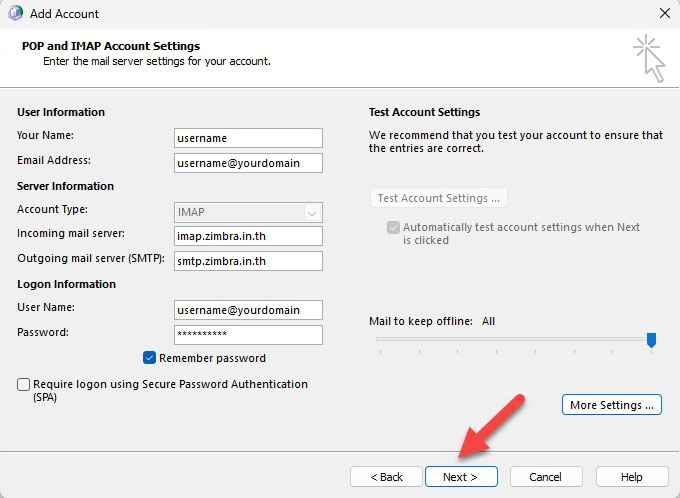Close the Add Account dialog

(664, 14)
